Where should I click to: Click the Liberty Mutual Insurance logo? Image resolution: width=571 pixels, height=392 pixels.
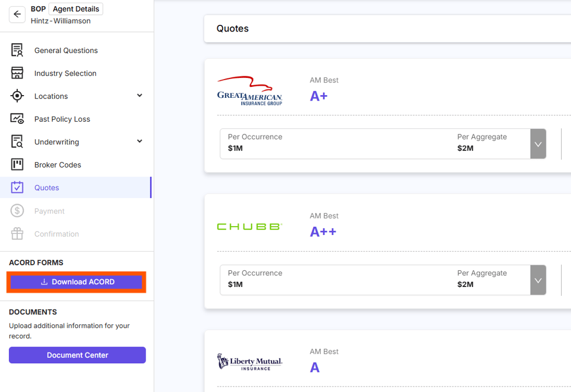point(250,362)
